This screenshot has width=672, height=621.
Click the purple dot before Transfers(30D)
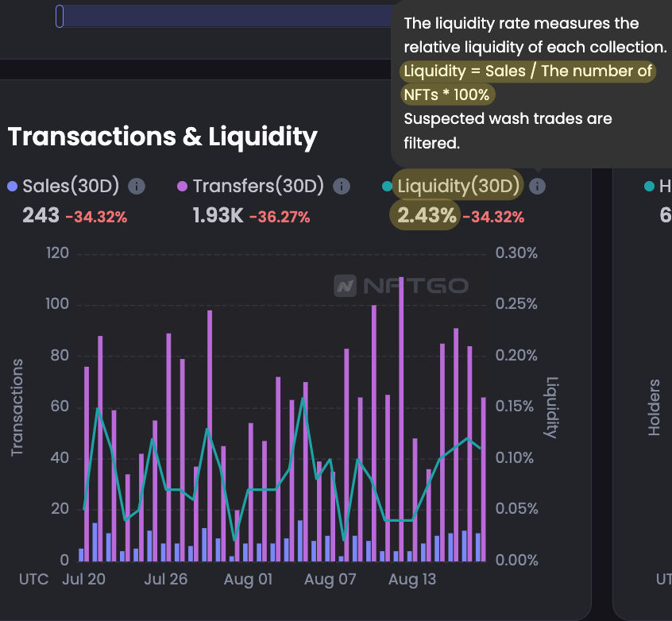182,187
